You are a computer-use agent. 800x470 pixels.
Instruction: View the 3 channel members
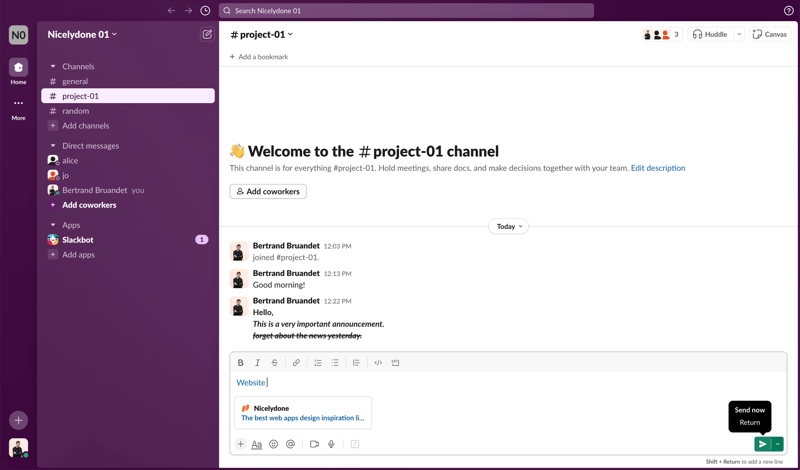coord(661,34)
